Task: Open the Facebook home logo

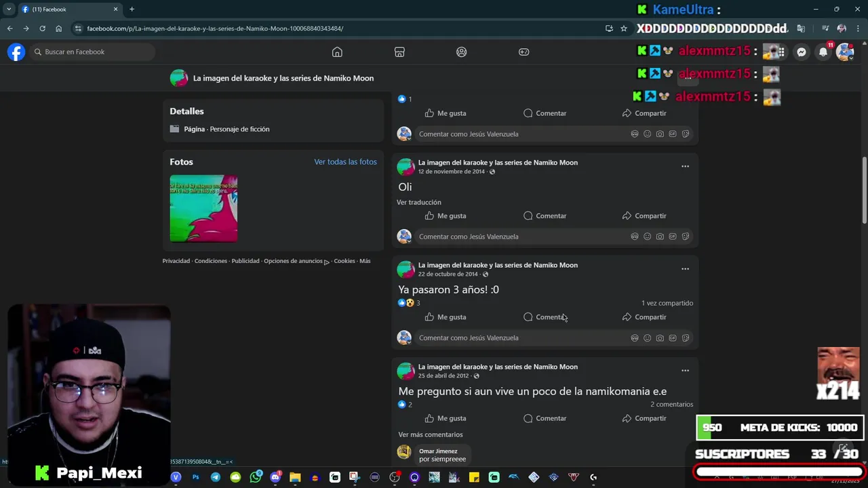Action: 16,52
